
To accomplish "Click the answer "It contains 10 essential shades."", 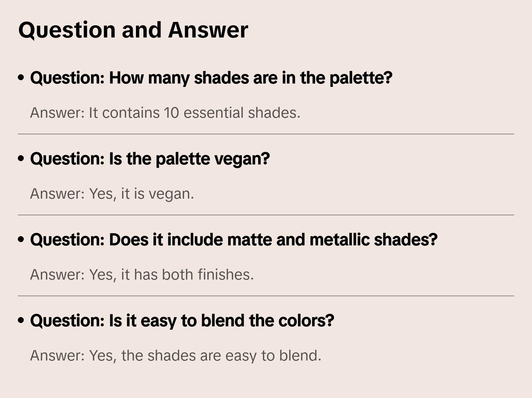I will 165,113.
